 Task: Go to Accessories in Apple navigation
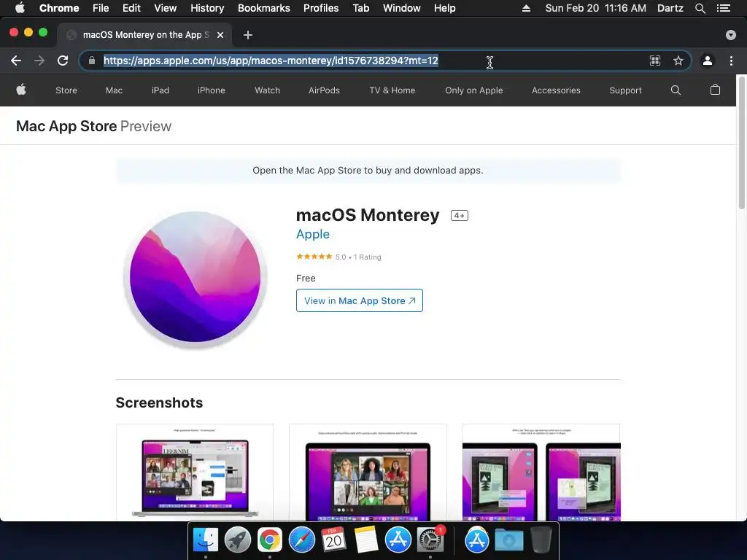[556, 90]
